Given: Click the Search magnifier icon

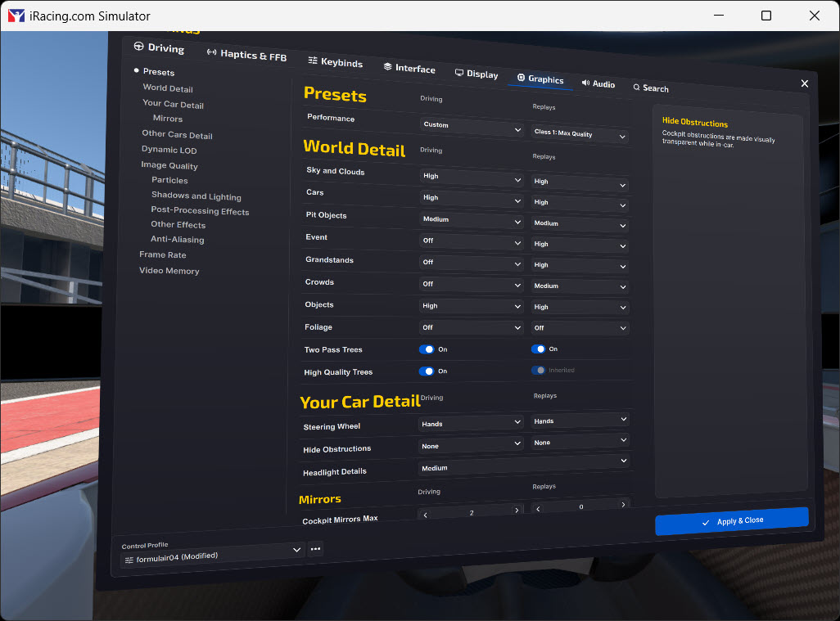Looking at the screenshot, I should (636, 87).
